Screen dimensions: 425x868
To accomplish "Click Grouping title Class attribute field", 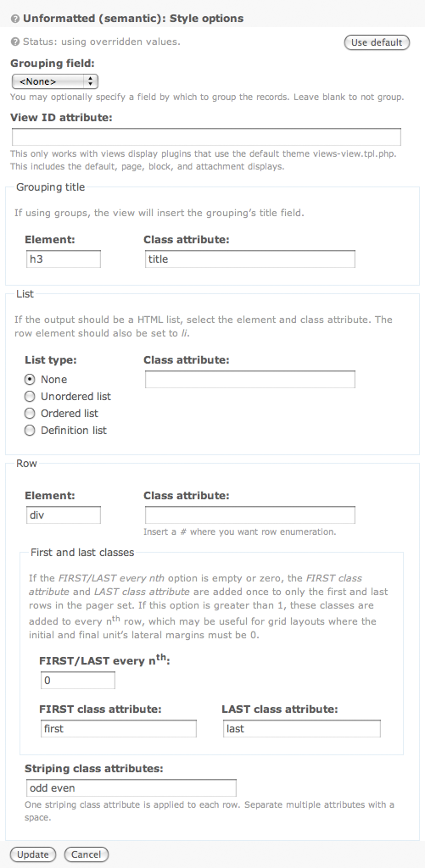I will (250, 259).
